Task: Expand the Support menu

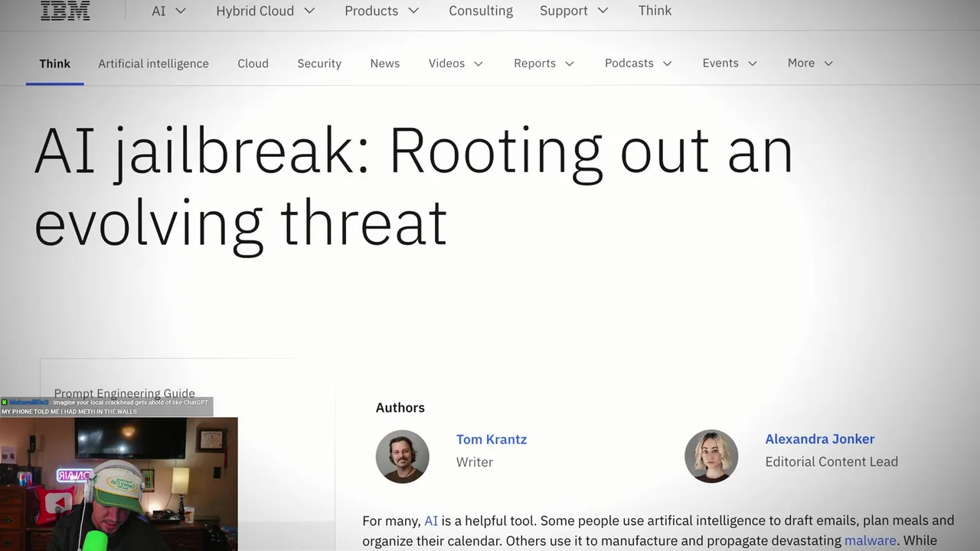Action: (574, 11)
